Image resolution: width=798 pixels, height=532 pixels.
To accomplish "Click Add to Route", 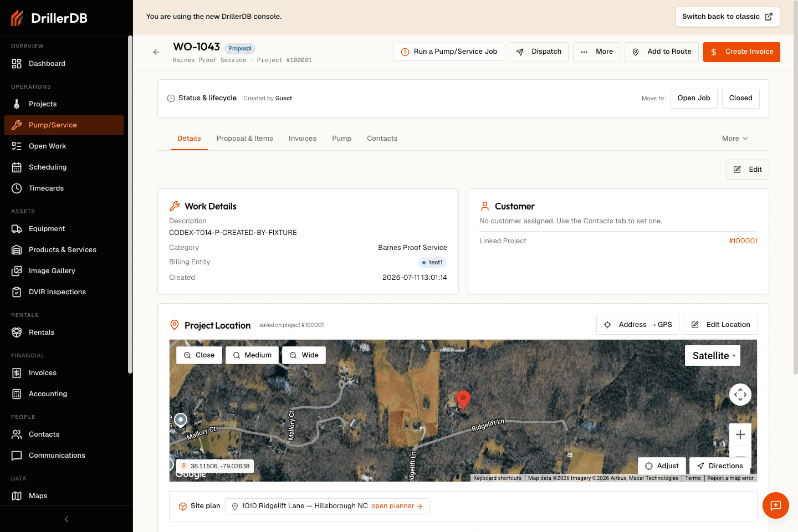I will [x=662, y=52].
